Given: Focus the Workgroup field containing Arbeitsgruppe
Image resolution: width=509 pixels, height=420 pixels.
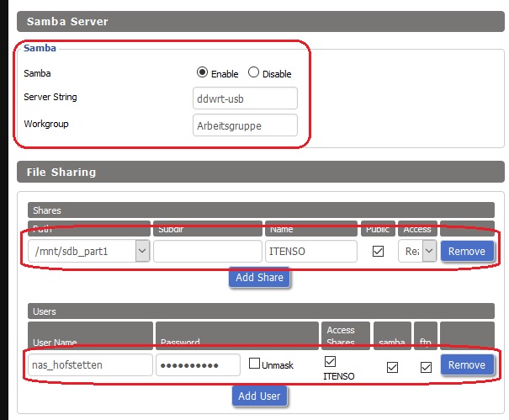Looking at the screenshot, I should (245, 125).
